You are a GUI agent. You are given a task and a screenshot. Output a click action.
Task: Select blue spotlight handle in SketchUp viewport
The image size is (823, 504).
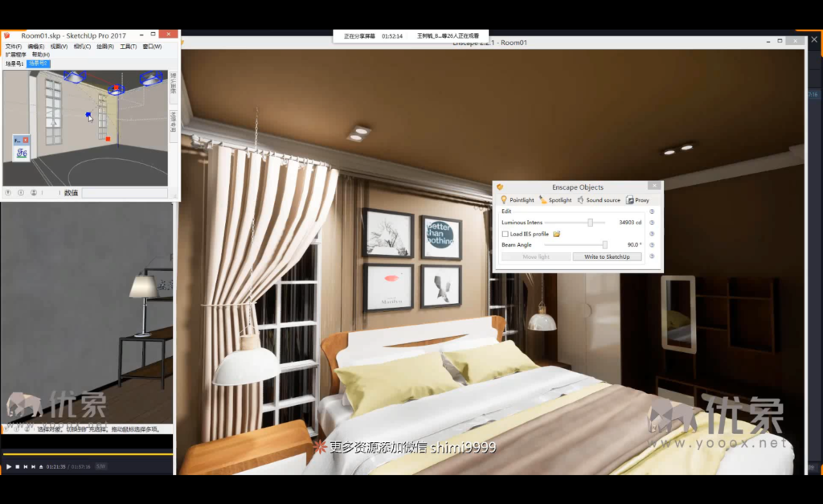pos(88,114)
